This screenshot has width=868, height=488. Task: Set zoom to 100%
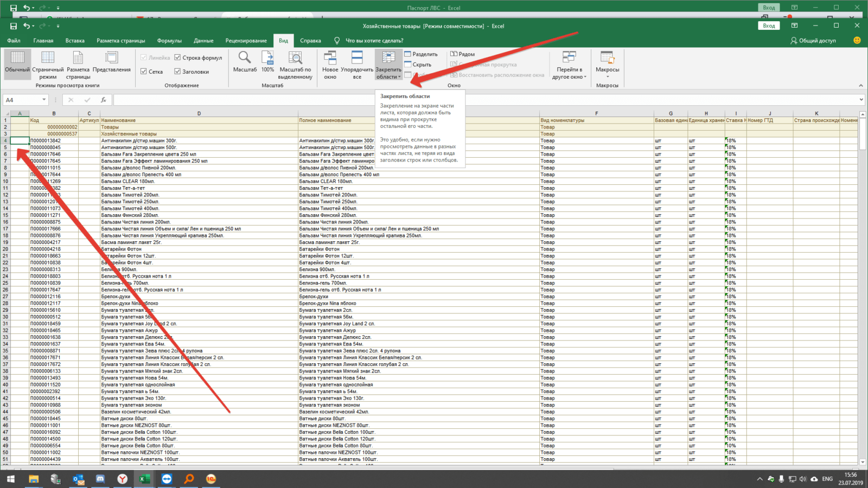pos(267,62)
